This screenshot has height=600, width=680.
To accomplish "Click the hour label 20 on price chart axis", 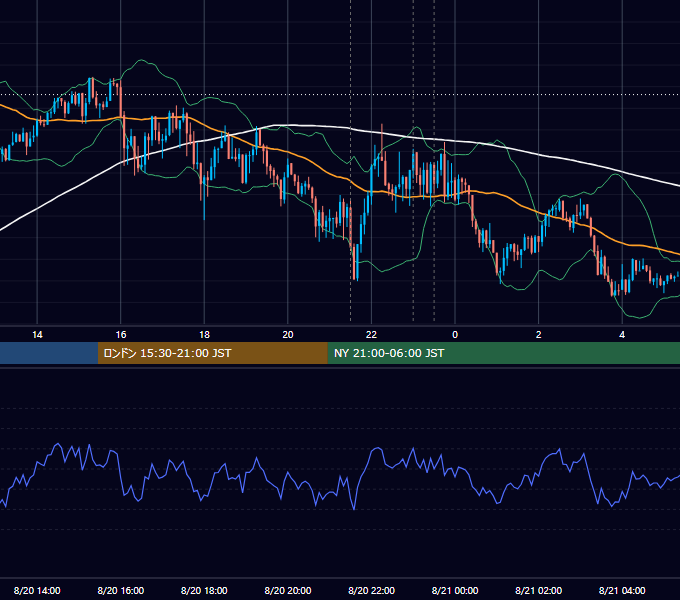I will click(288, 335).
